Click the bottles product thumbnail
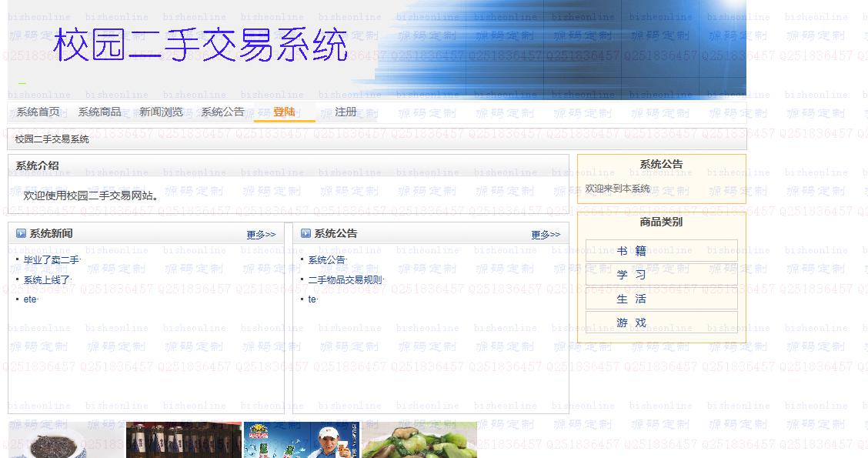Screen dimensions: 868x458 click(x=184, y=440)
